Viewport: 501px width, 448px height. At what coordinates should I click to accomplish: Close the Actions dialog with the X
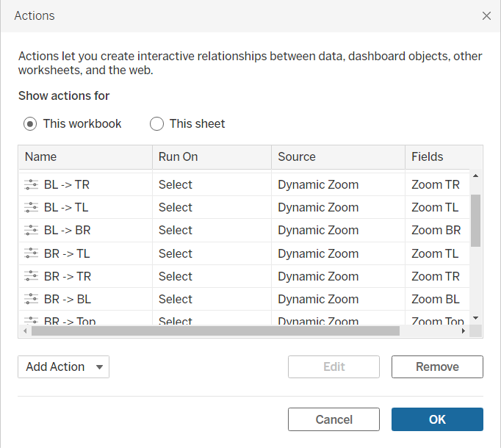486,15
